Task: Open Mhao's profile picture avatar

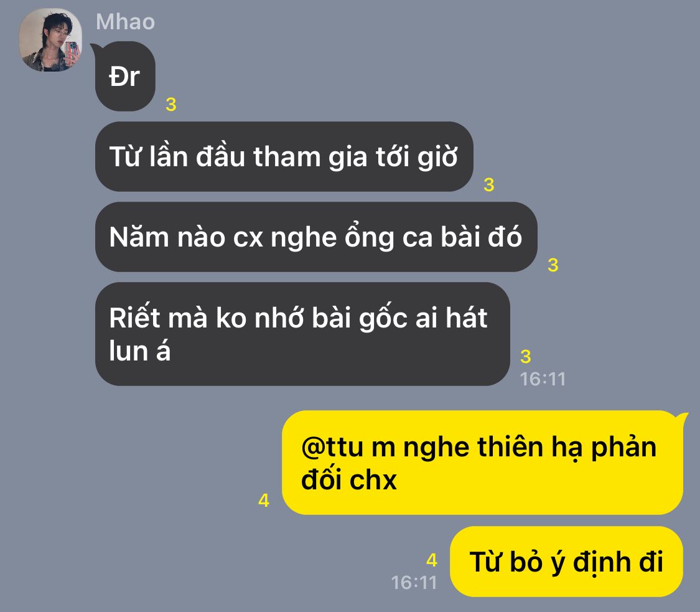Action: coord(50,40)
